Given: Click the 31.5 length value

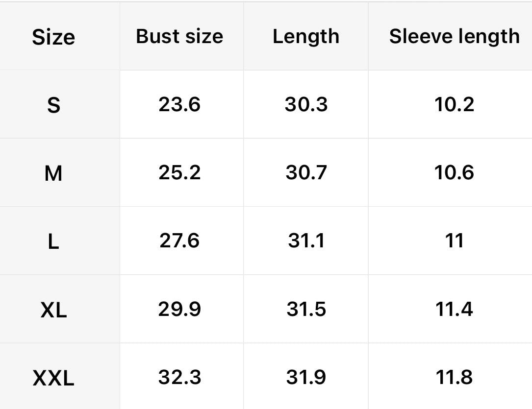Looking at the screenshot, I should point(306,309).
